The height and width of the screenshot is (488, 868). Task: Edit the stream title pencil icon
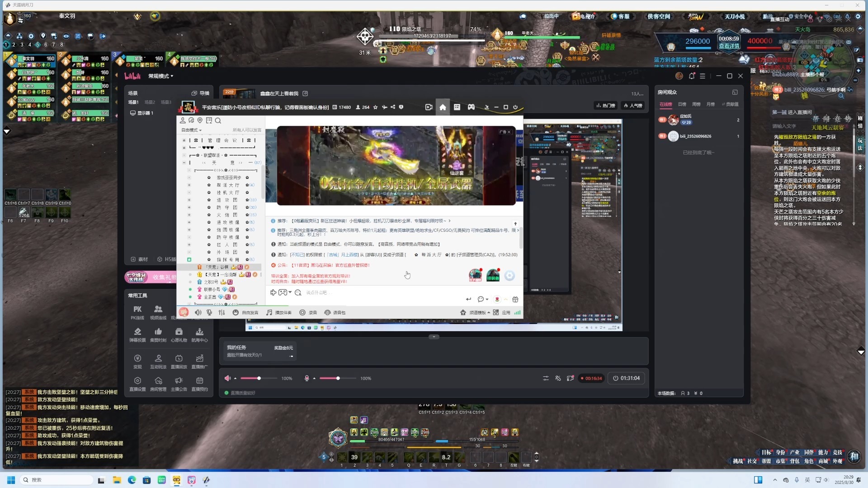point(305,94)
